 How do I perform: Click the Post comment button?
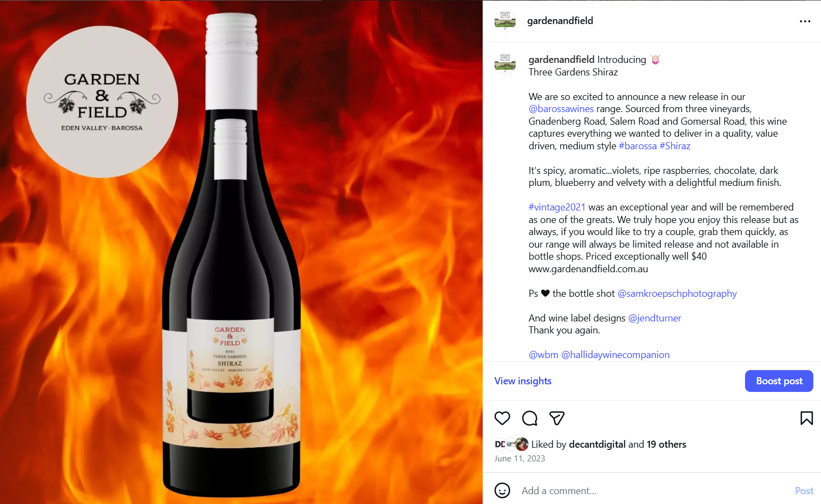point(804,490)
